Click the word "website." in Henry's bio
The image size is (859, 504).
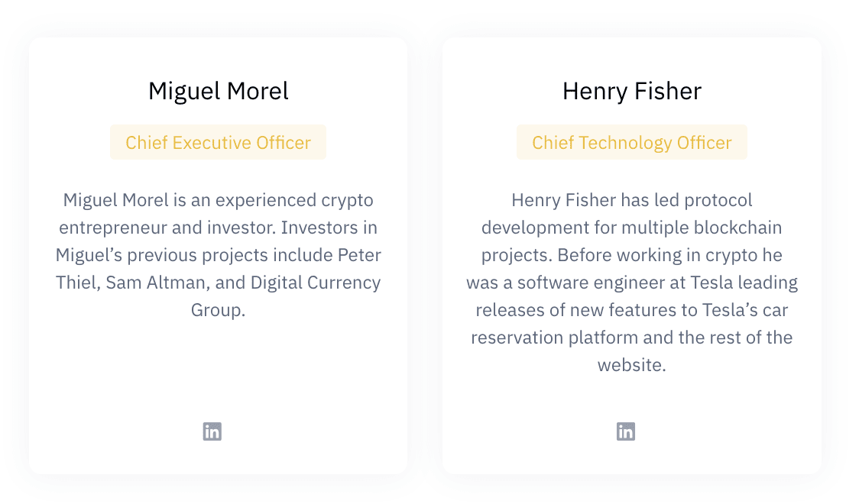pos(632,365)
